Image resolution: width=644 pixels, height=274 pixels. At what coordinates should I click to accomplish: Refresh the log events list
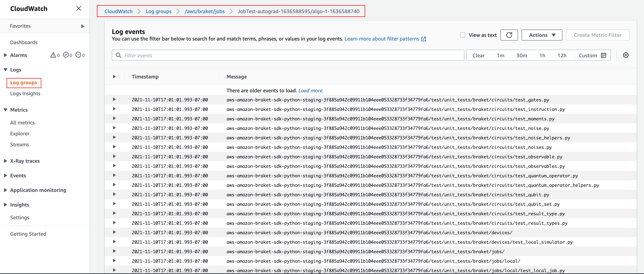(509, 35)
